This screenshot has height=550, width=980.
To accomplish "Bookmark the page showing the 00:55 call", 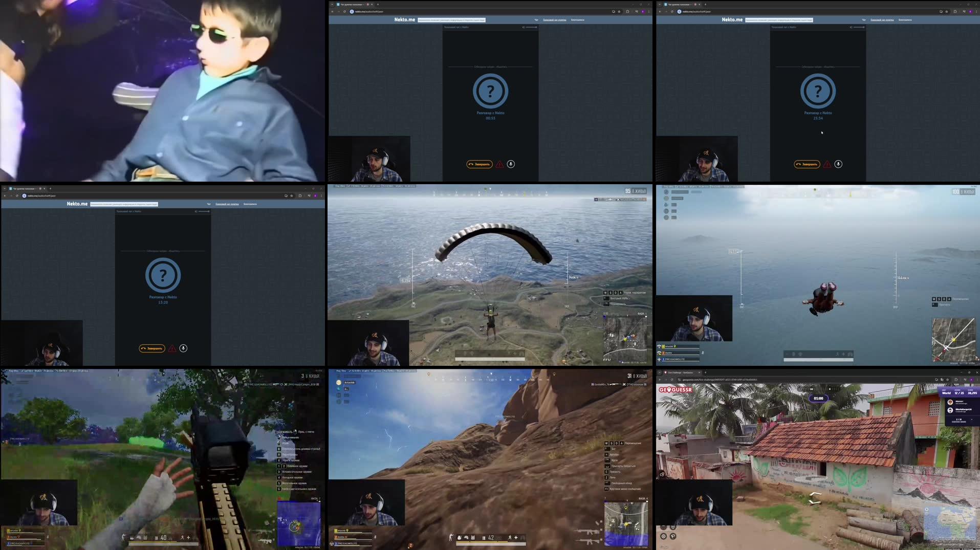I will [x=619, y=11].
